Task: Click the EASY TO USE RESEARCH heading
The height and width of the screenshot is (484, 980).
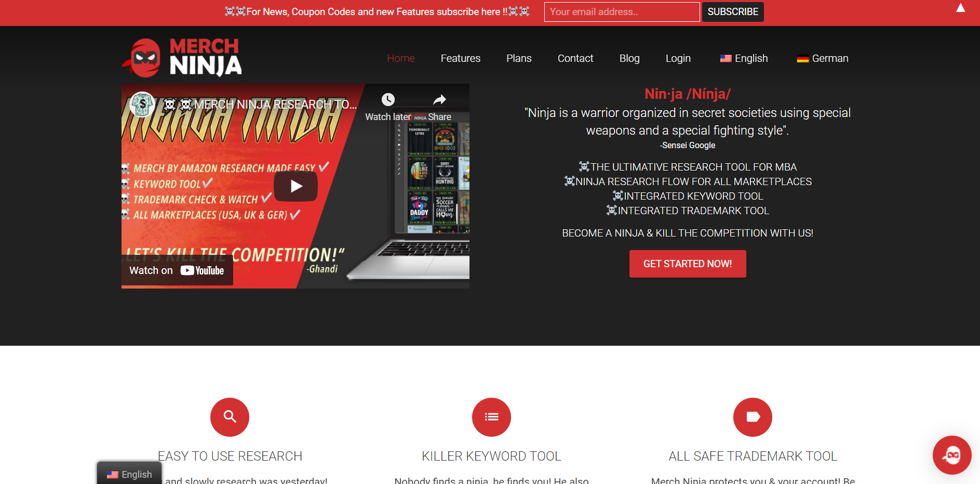Action: 230,456
